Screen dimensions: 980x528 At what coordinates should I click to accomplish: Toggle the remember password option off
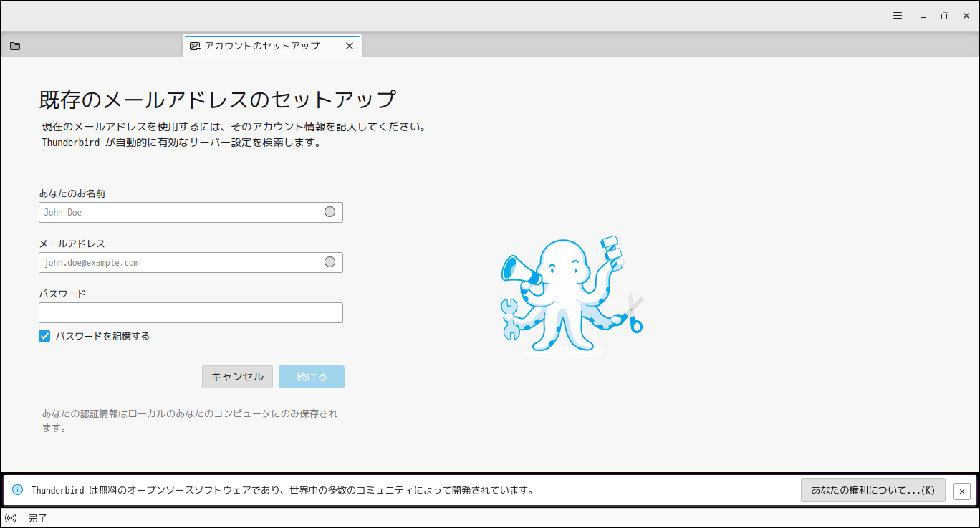coord(44,335)
